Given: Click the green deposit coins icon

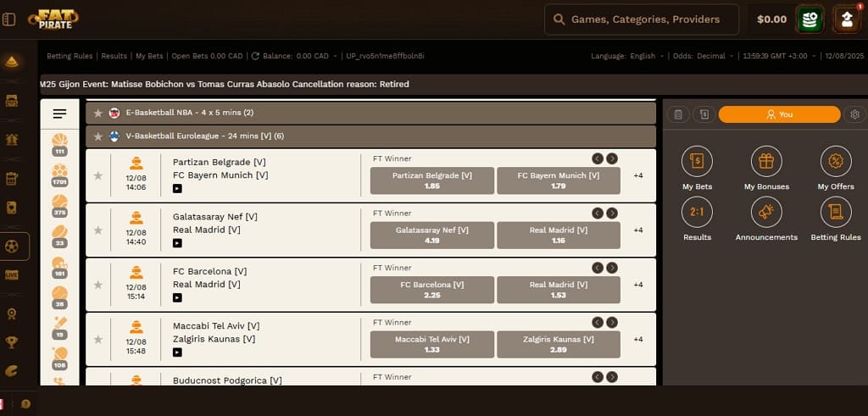Looking at the screenshot, I should coord(812,19).
